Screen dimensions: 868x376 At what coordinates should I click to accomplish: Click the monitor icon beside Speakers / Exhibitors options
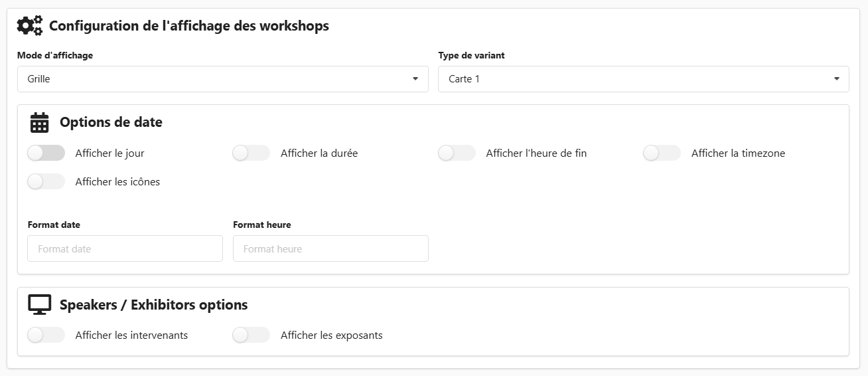point(40,305)
